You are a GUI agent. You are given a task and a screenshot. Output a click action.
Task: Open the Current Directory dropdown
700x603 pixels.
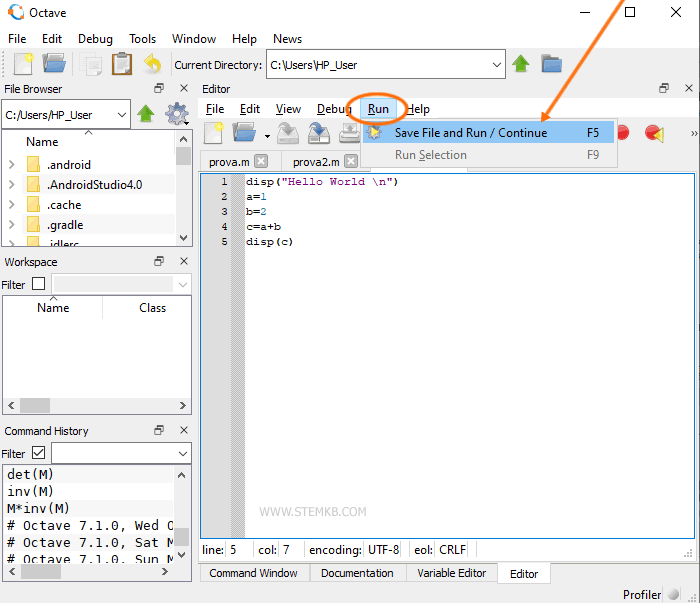497,65
